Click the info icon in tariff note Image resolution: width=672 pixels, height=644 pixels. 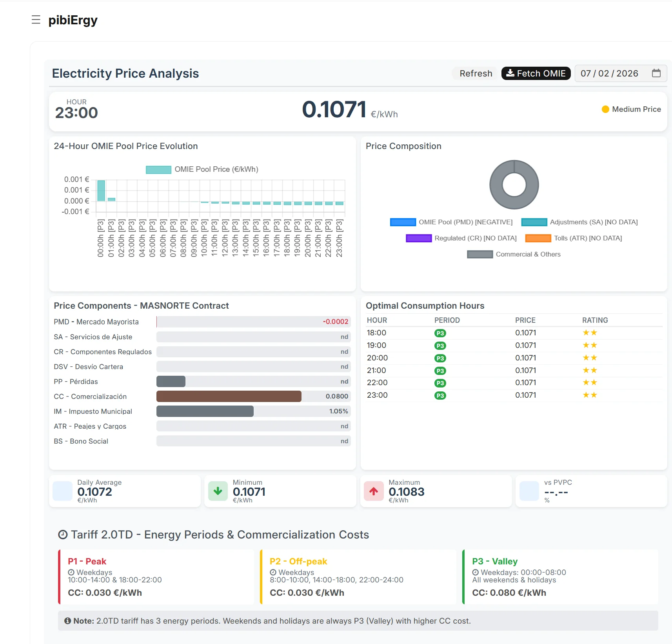click(67, 621)
